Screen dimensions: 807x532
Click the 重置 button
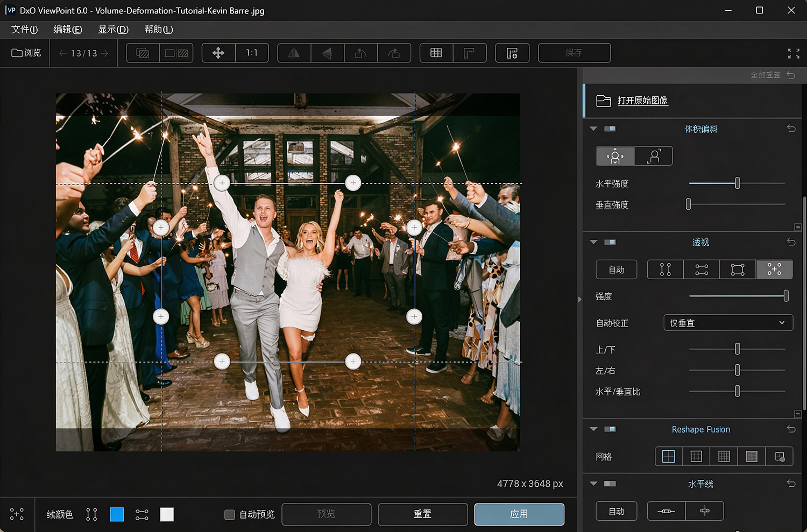click(x=423, y=514)
